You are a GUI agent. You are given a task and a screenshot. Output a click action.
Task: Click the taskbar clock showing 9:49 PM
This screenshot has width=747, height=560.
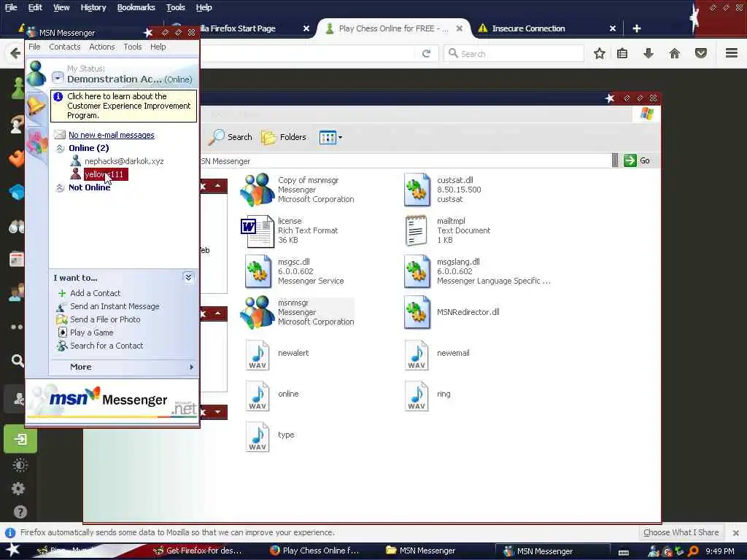pos(720,551)
